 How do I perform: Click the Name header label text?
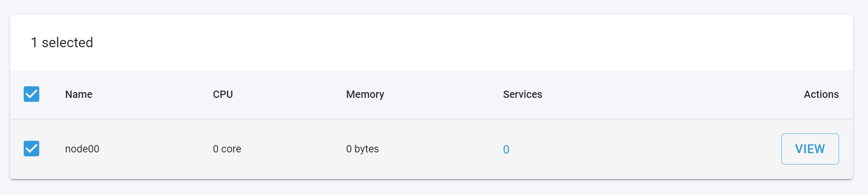79,94
